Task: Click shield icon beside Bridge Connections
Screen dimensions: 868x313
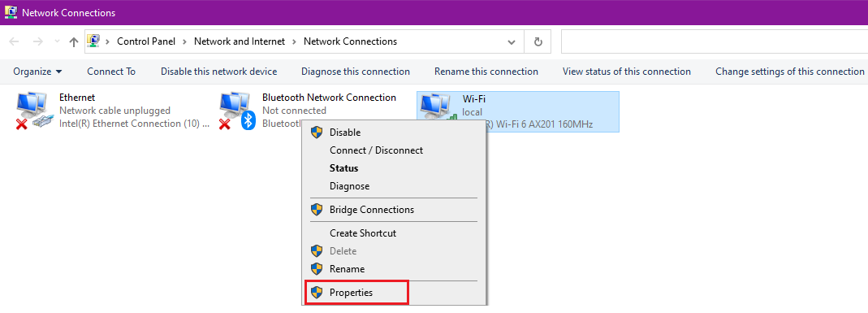Action: [317, 210]
